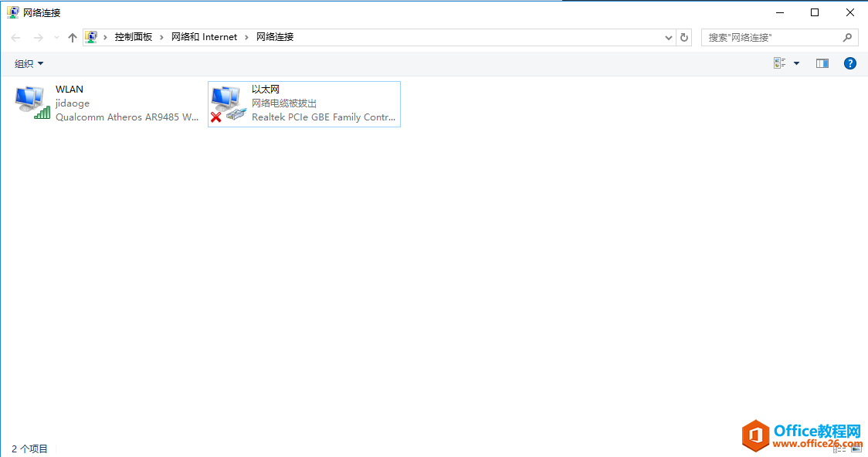Click the Qualcomm Atheros AR9485 adapter text
Screen dimensions: 868x457
pos(127,117)
